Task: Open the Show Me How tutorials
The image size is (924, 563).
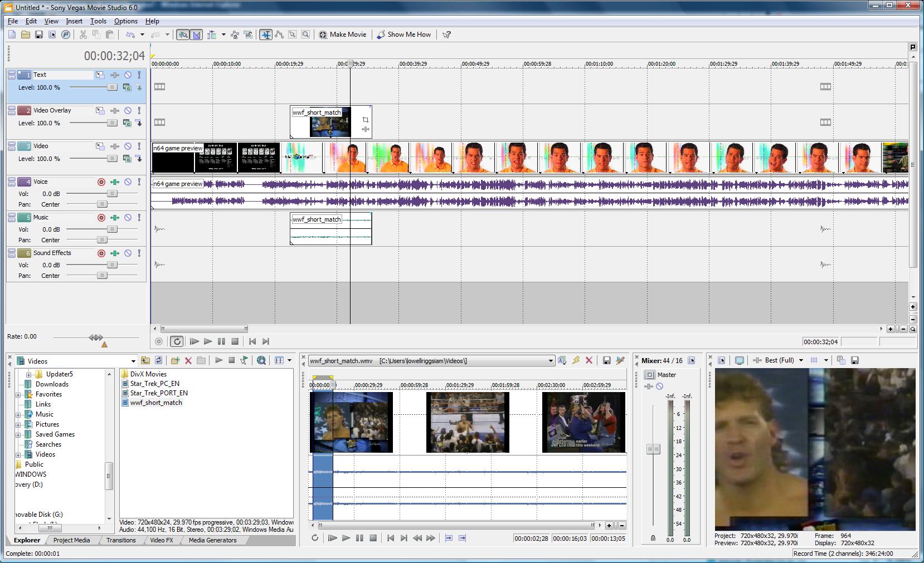Action: [x=404, y=35]
